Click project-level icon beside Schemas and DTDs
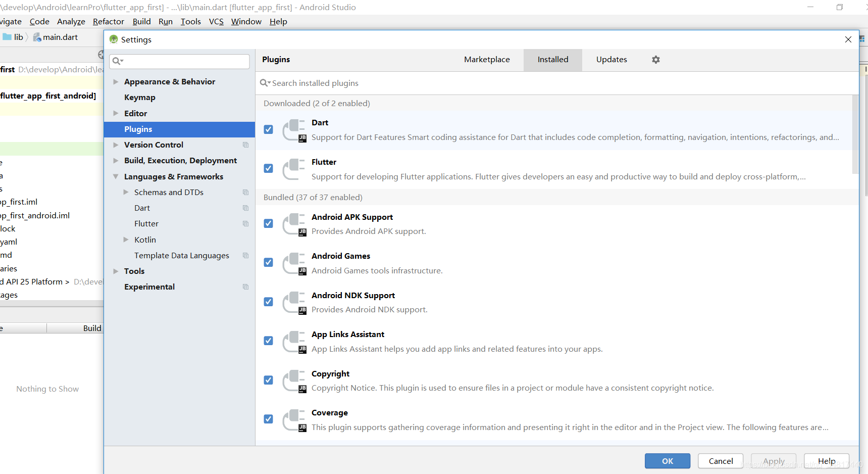This screenshot has height=474, width=868. (x=246, y=193)
